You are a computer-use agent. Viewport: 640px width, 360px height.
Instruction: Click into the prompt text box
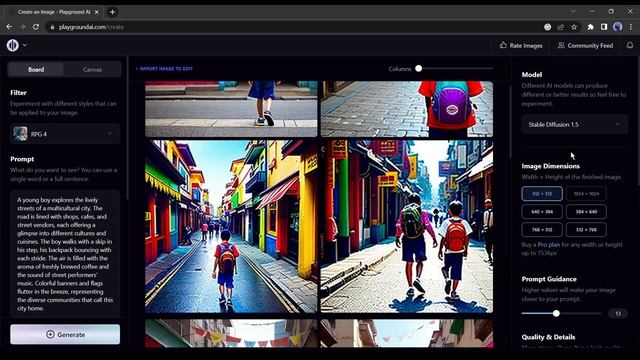coord(65,253)
